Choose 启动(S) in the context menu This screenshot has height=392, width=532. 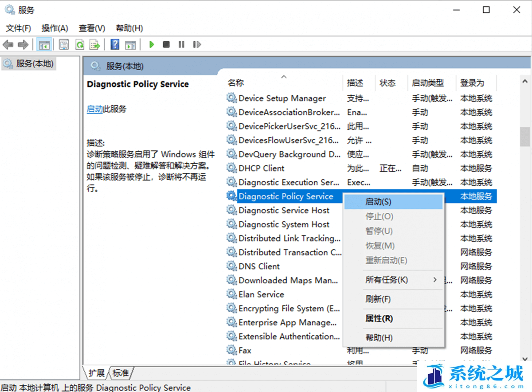[394, 202]
